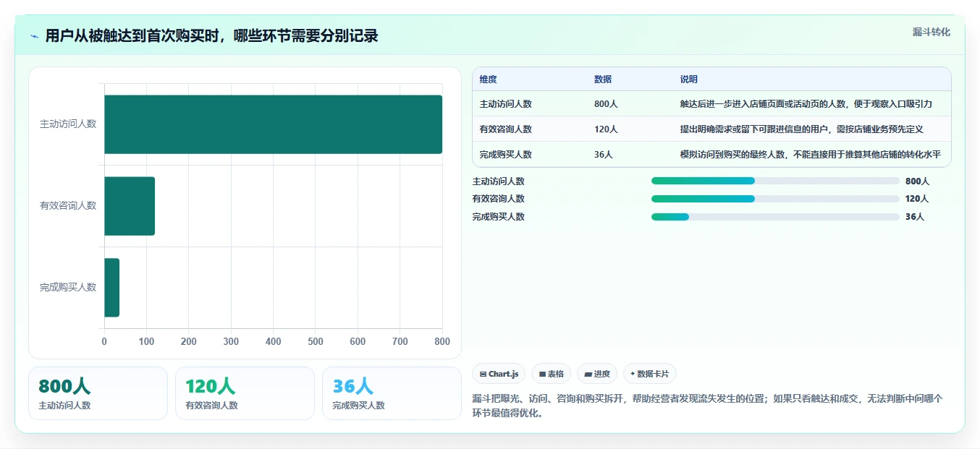This screenshot has height=449, width=980.
Task: Click the 有效咨询人数 progress bar
Action: tap(775, 198)
